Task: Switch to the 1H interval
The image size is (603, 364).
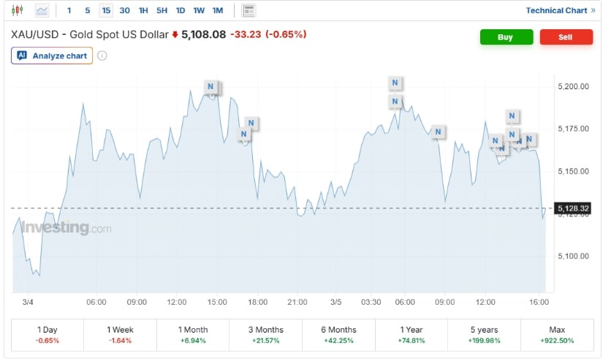Action: coord(143,10)
